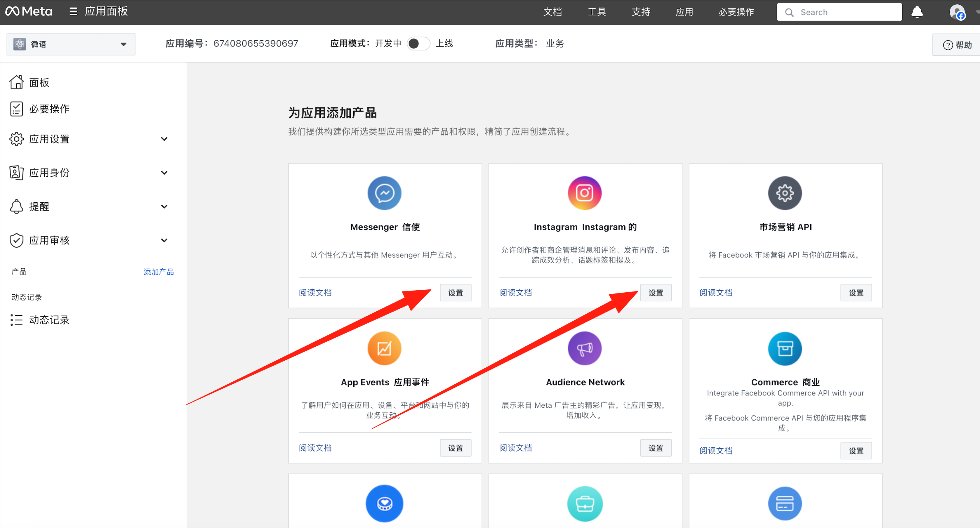The image size is (980, 528).
Task: Click the Audience Network megaphone icon
Action: (x=584, y=348)
